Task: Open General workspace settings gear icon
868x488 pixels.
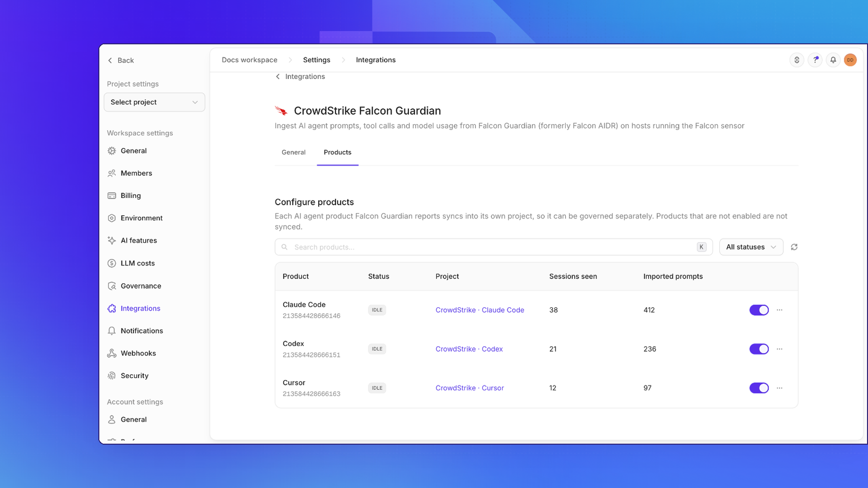Action: pyautogui.click(x=112, y=151)
